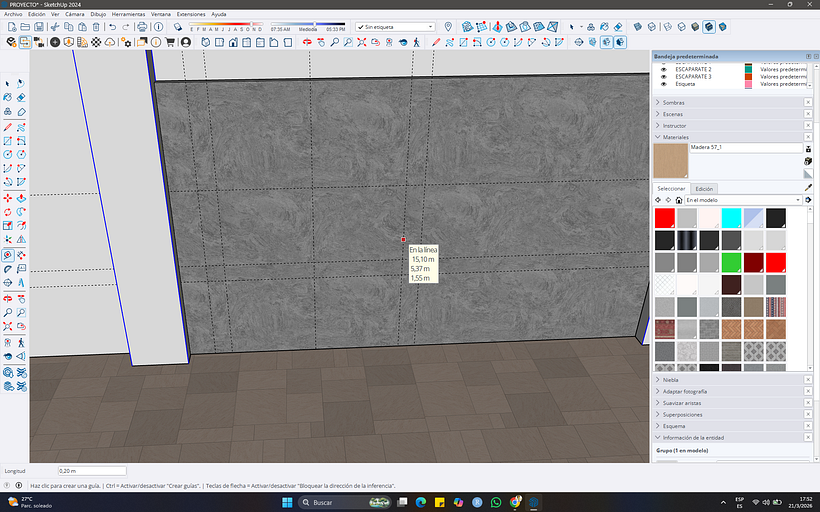Viewport: 820px width, 512px height.
Task: Click the Longitud measurement input field
Action: coord(92,471)
